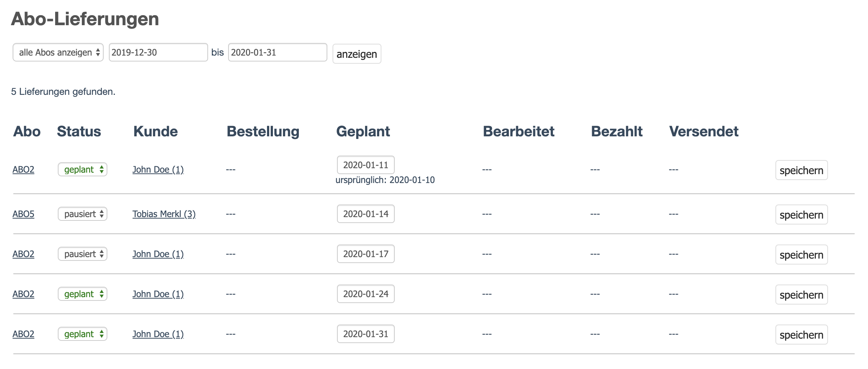Open status dropdown for the 2020-01-31 delivery

coord(83,334)
